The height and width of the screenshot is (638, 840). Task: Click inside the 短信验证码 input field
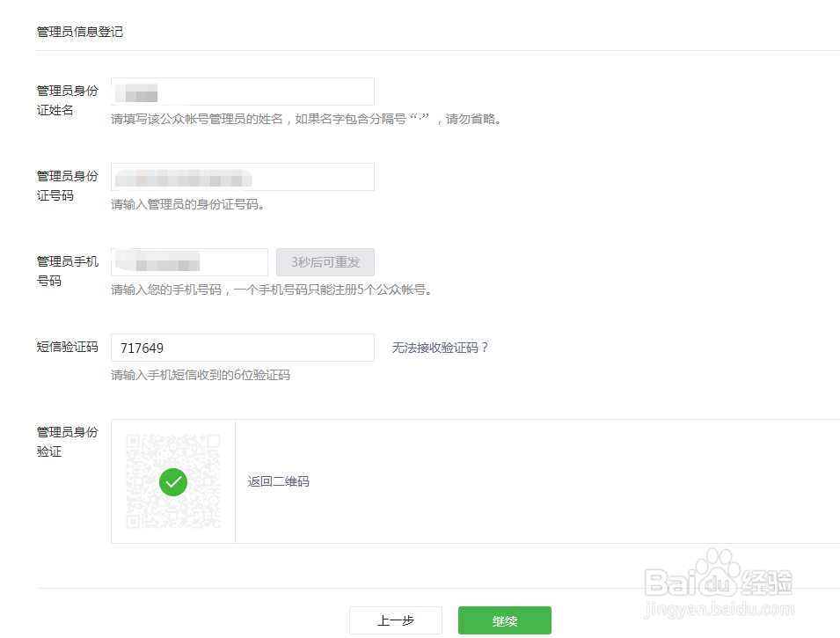tap(242, 348)
